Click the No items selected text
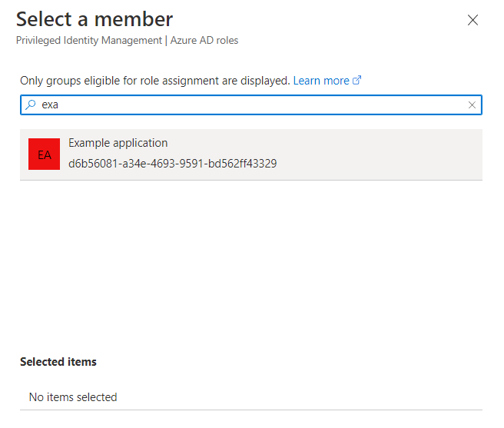Viewport: 504px width, 428px height. click(x=73, y=397)
